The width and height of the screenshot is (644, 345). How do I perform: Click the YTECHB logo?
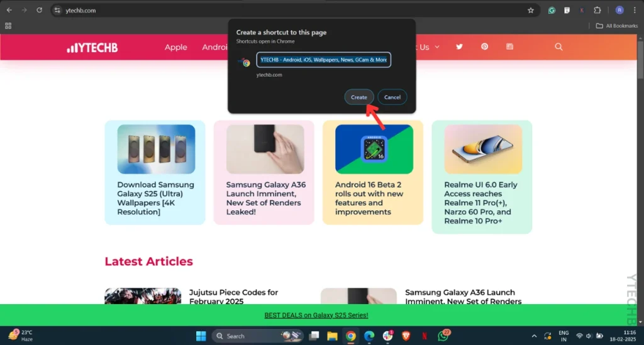[92, 48]
